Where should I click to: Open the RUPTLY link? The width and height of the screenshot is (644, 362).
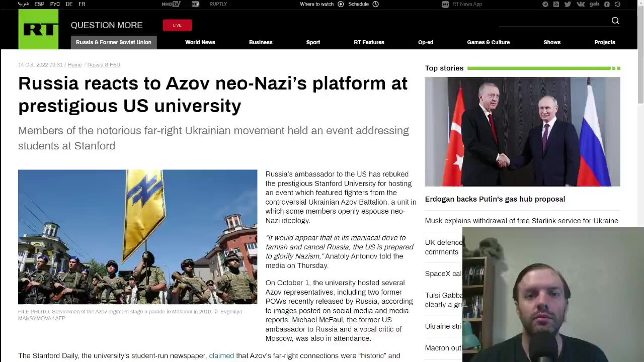[x=218, y=4]
